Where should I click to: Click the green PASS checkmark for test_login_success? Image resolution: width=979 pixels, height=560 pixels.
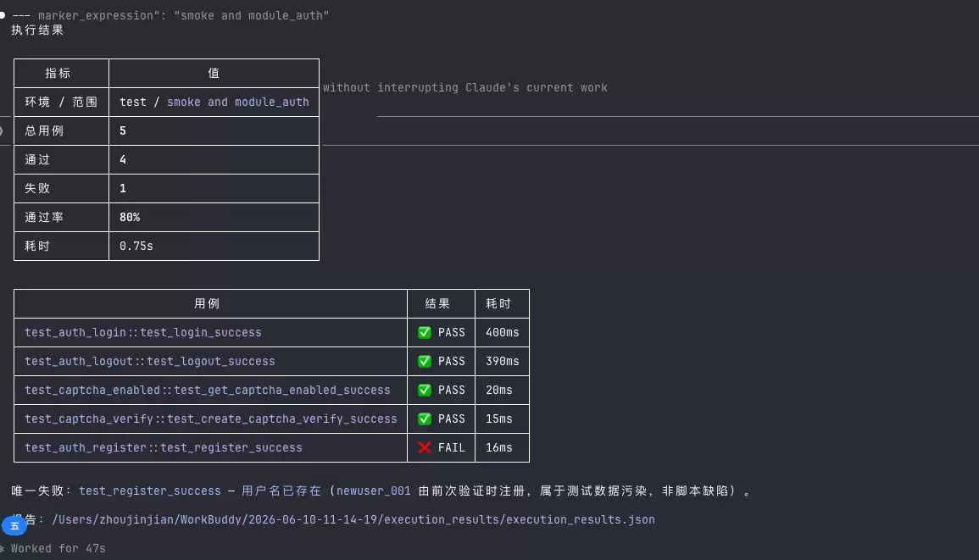click(x=425, y=333)
